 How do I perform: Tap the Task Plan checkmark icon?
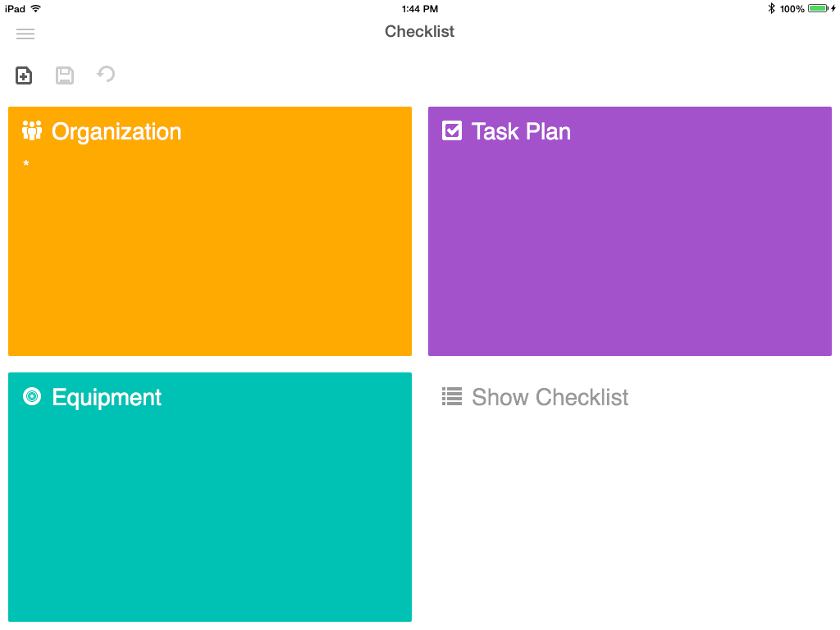[x=452, y=130]
